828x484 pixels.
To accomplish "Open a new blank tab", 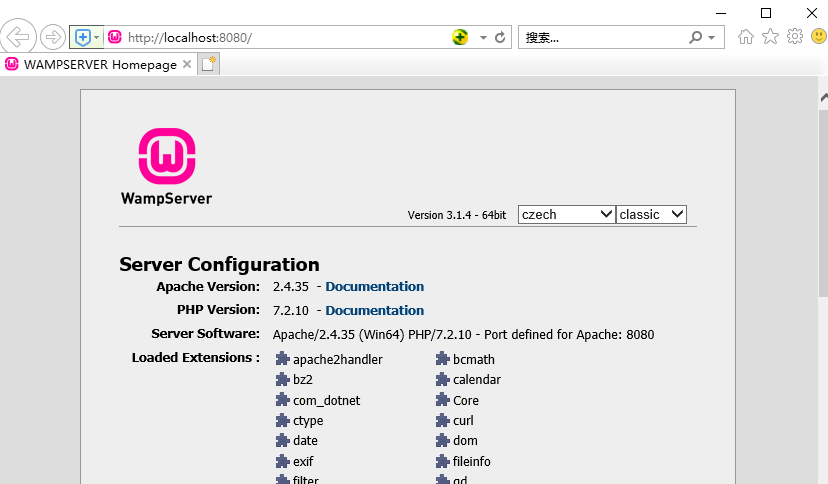I will pos(208,64).
